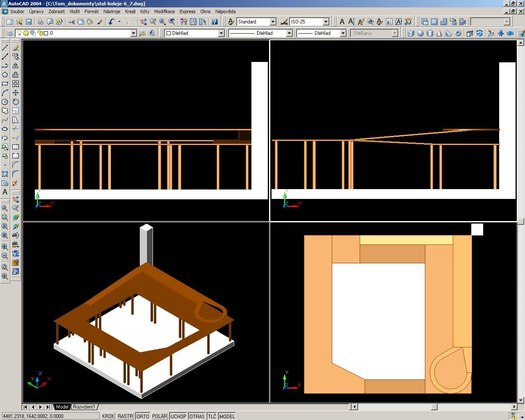Select the Multiline Text tool
The width and height of the screenshot is (525, 420).
5,192
